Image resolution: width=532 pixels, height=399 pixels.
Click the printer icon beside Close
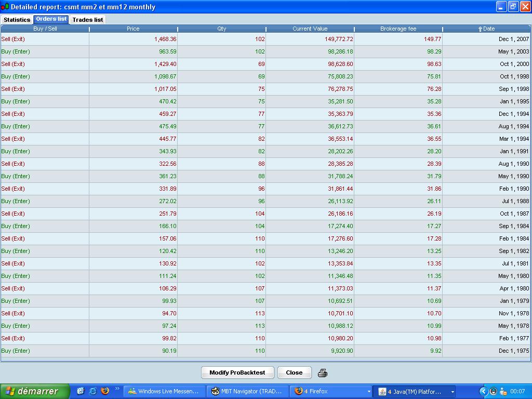point(322,373)
